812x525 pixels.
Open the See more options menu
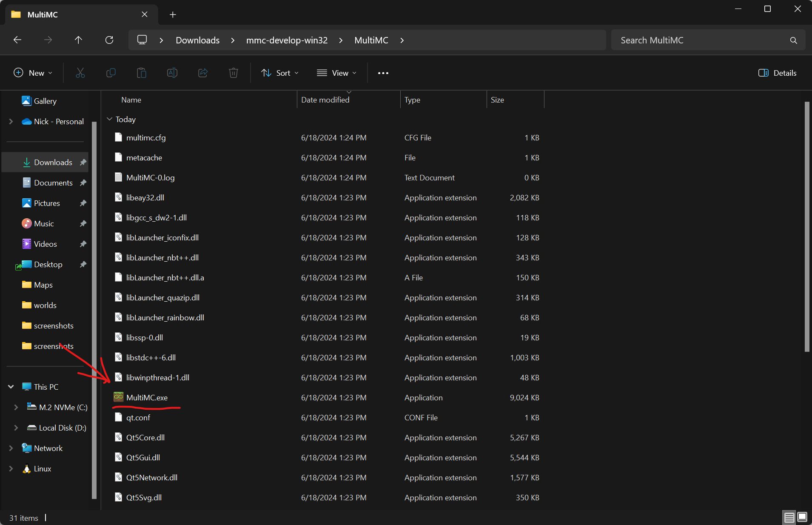click(x=383, y=73)
